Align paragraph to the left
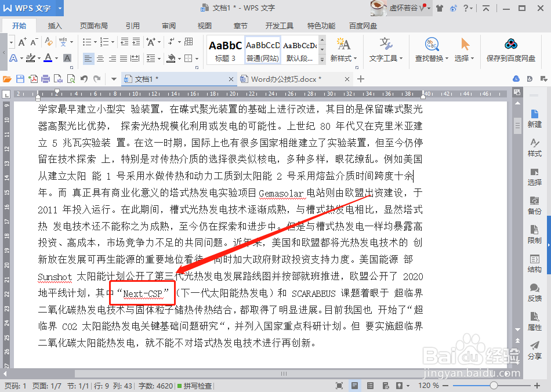Image resolution: width=551 pixels, height=392 pixels. coord(88,59)
